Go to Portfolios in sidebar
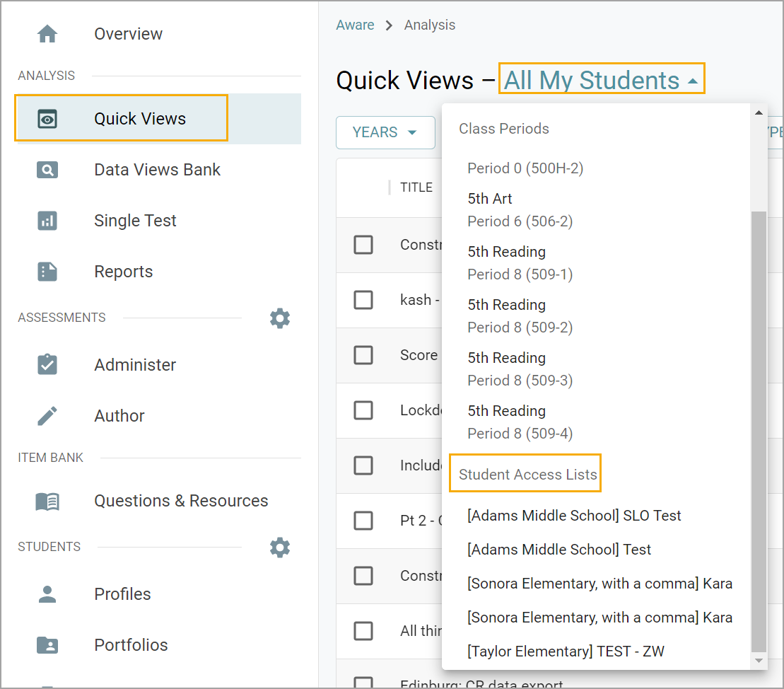The image size is (784, 689). [131, 645]
